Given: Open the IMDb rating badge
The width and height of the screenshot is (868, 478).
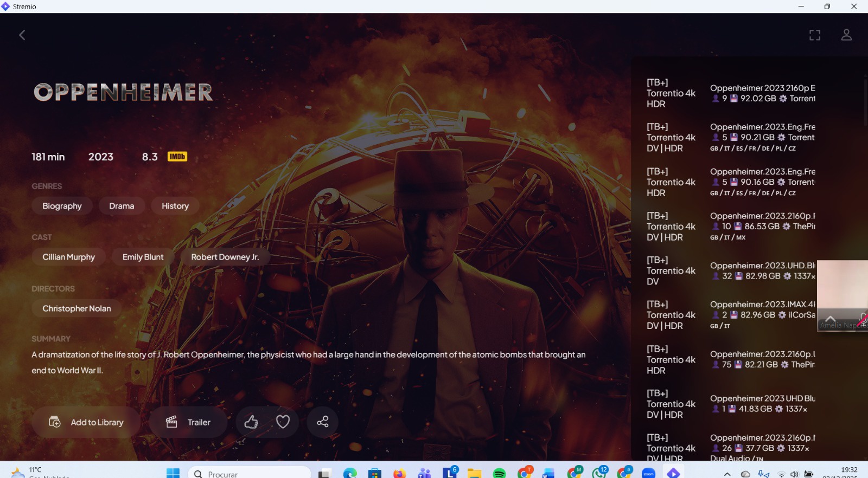Looking at the screenshot, I should [x=177, y=157].
